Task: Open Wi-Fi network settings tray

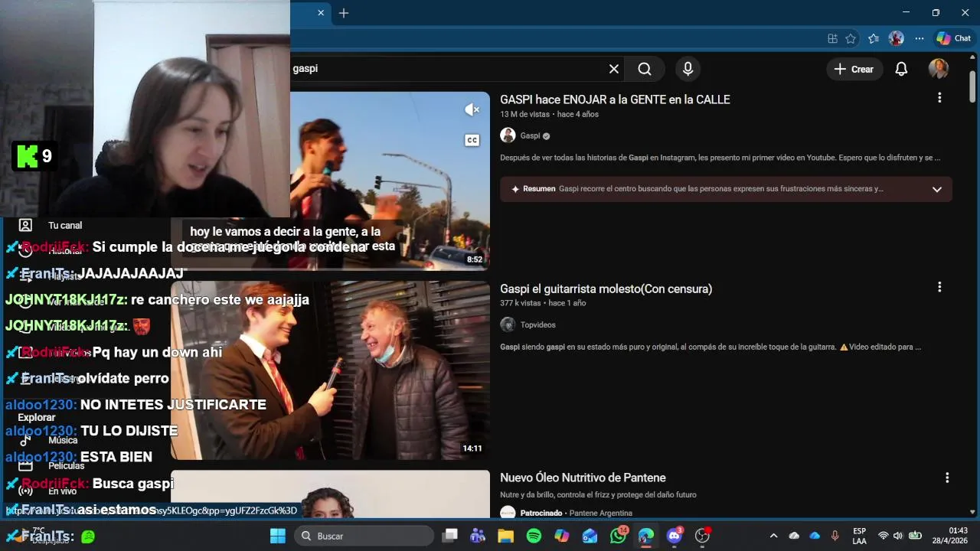Action: [884, 536]
